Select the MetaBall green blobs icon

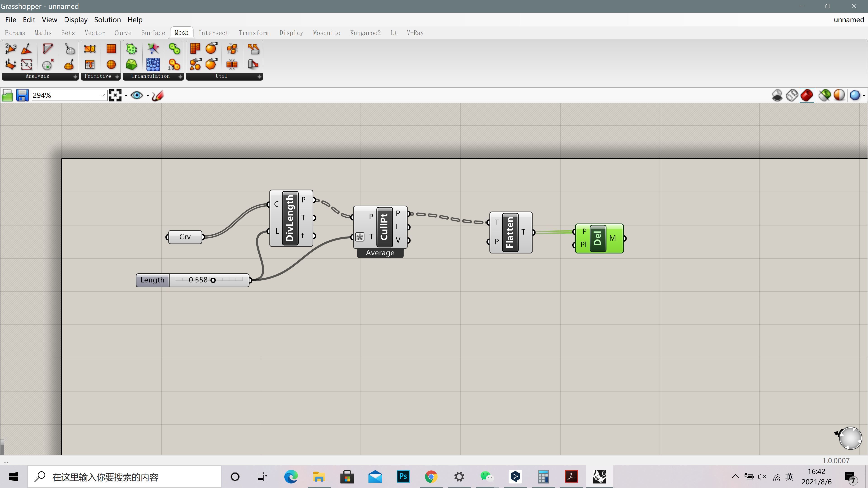click(x=174, y=49)
